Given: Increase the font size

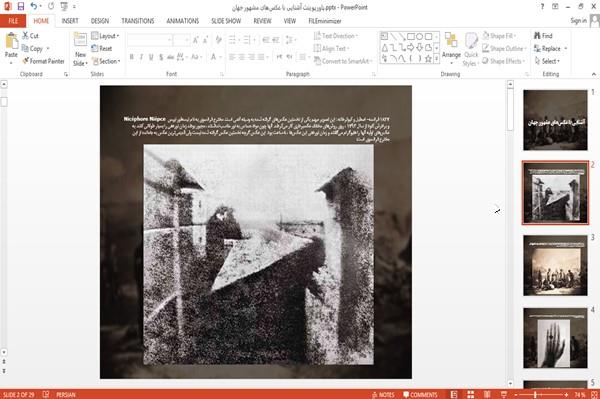Looking at the screenshot, I should click(x=196, y=40).
